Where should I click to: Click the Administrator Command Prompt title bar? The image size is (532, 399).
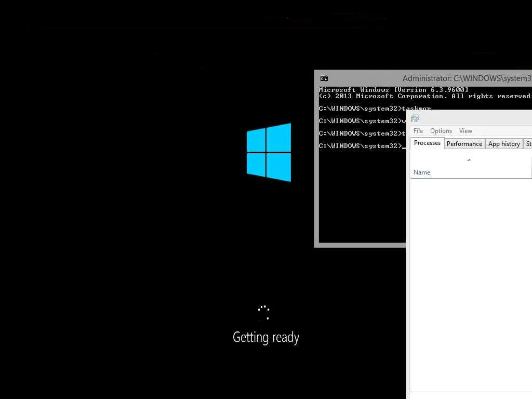423,78
